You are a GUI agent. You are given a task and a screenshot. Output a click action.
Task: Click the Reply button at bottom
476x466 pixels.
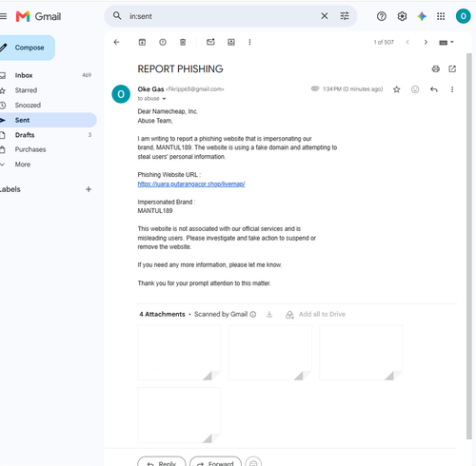(162, 461)
